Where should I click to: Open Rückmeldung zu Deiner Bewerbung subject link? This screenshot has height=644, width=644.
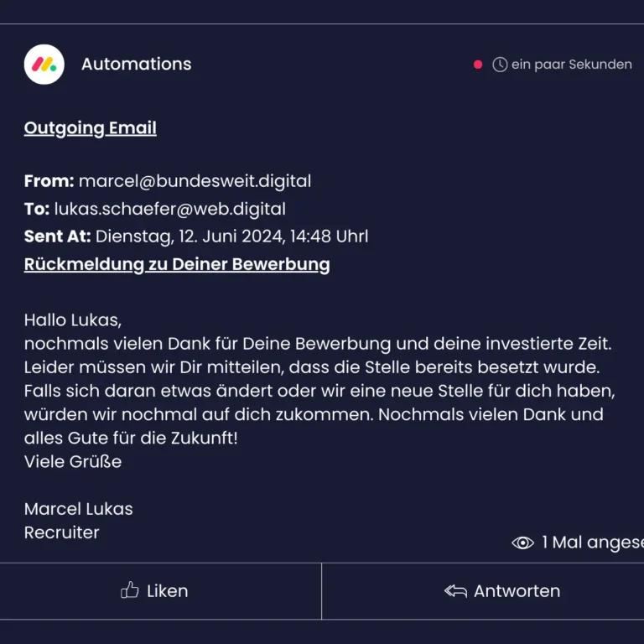(177, 264)
